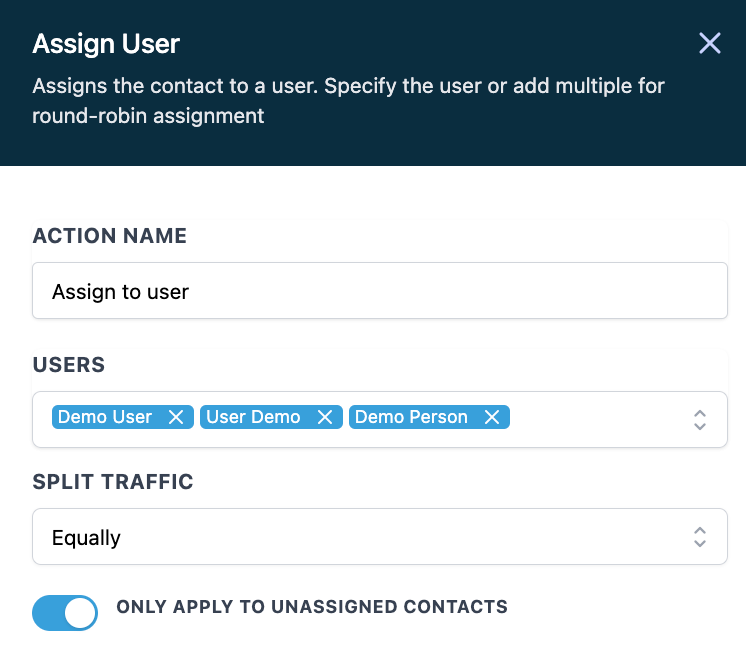Click the Only Apply to Unassigned Contacts label
The width and height of the screenshot is (746, 662).
coord(312,607)
